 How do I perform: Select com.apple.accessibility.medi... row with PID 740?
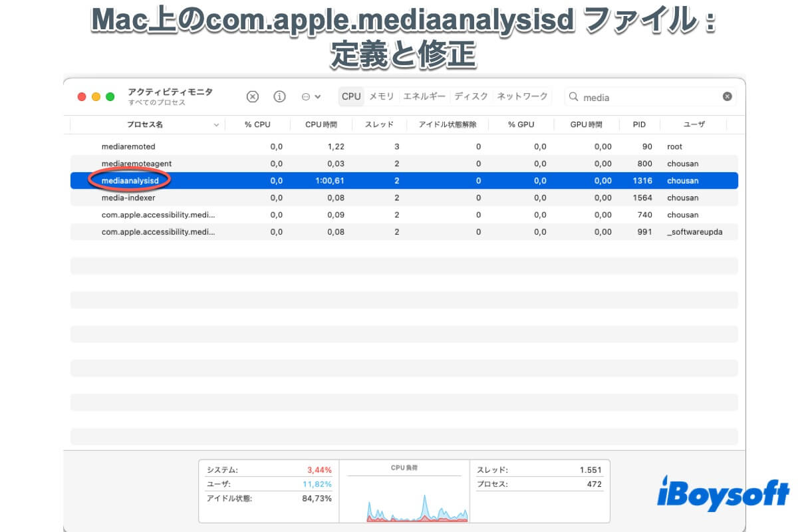[x=404, y=215]
